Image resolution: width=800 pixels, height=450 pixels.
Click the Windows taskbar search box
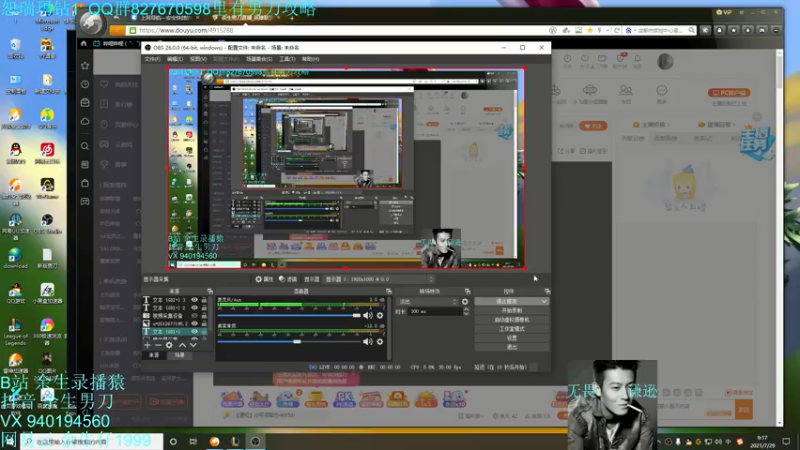click(92, 441)
